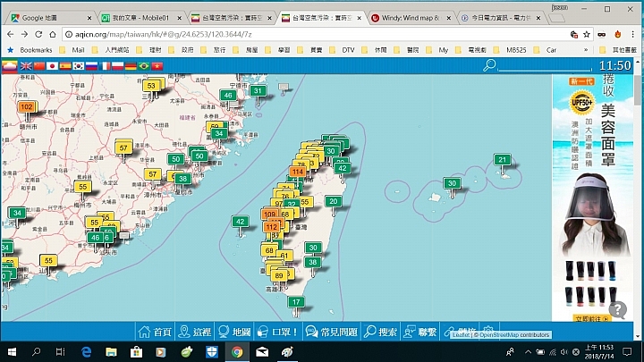Select the South Korea flag icon
This screenshot has height=362, width=644.
(79, 66)
